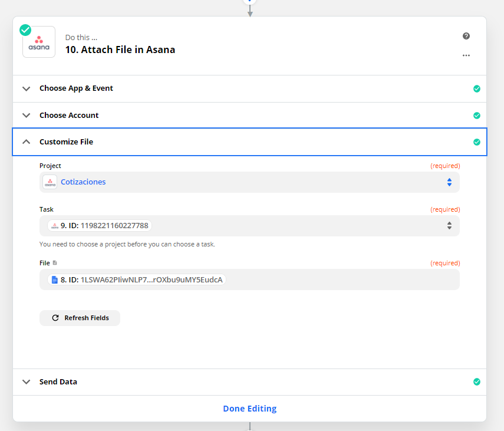Click the Customize File heading
The image size is (504, 431).
[66, 142]
